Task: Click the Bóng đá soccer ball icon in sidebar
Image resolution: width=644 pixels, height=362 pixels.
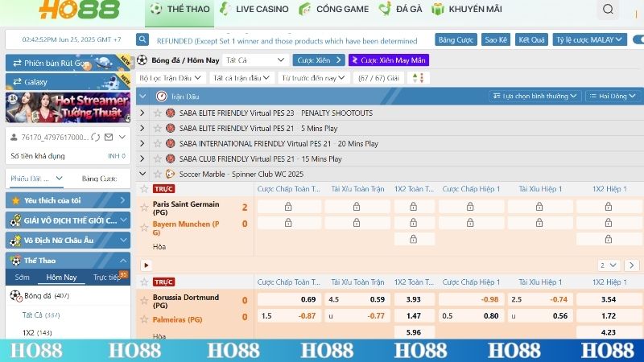Action: [15, 296]
